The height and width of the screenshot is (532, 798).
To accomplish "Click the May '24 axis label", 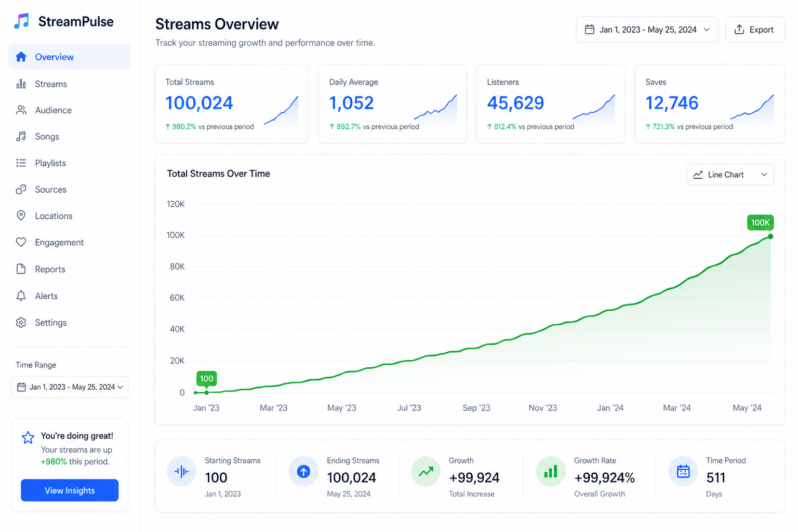I will click(x=747, y=408).
